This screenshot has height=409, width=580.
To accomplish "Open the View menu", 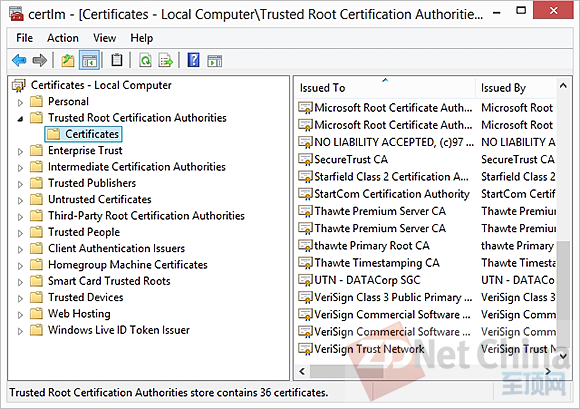I will [104, 38].
